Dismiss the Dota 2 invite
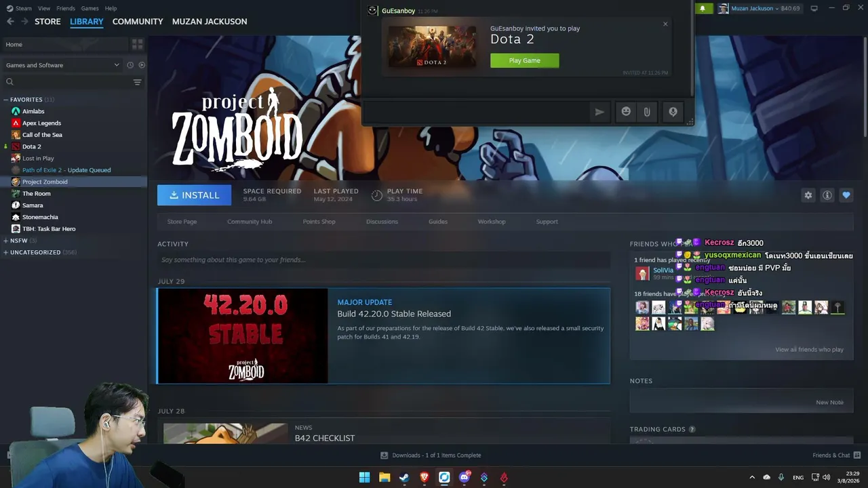Image resolution: width=868 pixels, height=488 pixels. (665, 24)
